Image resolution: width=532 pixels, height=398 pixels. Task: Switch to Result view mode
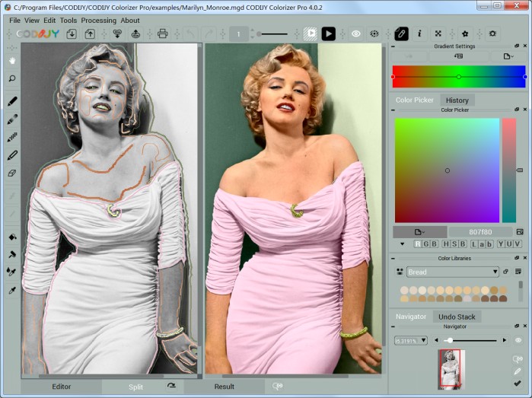point(225,387)
